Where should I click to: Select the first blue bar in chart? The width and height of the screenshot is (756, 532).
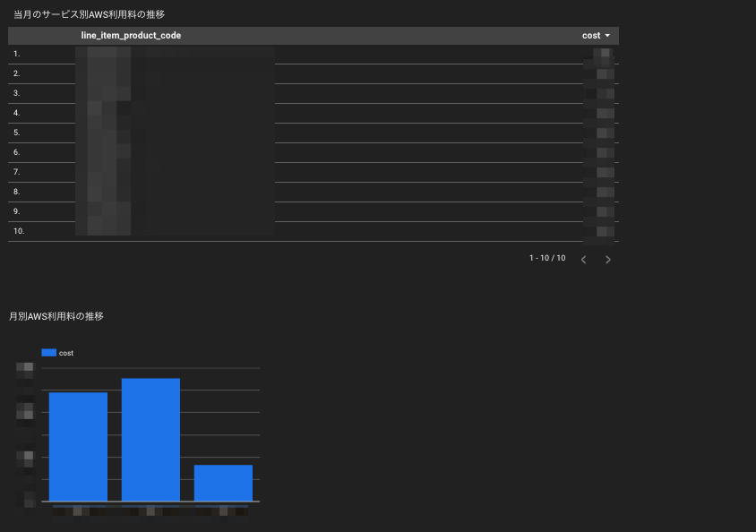(78, 447)
